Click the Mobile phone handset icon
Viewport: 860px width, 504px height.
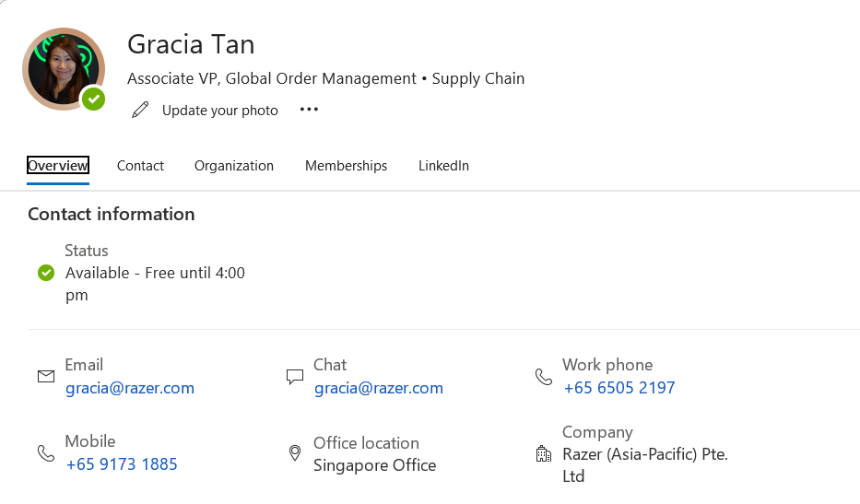46,453
